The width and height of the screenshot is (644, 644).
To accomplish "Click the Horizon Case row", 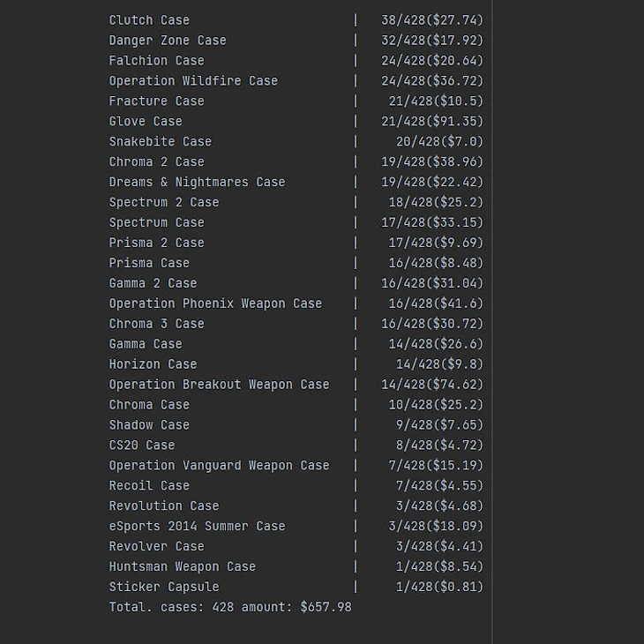I will (x=153, y=364).
